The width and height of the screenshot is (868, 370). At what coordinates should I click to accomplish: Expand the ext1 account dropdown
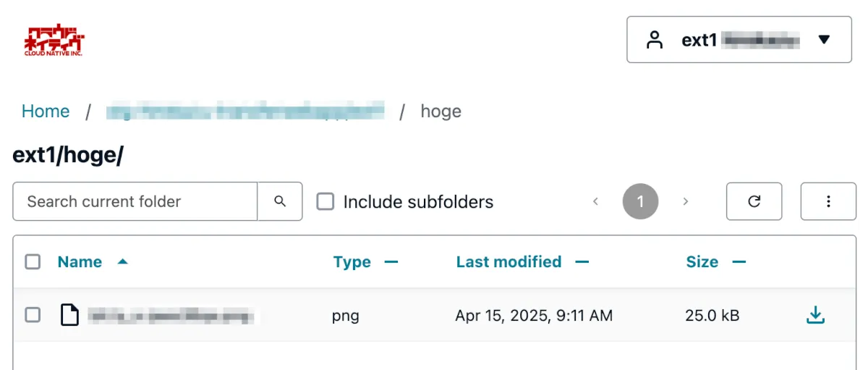[x=823, y=40]
